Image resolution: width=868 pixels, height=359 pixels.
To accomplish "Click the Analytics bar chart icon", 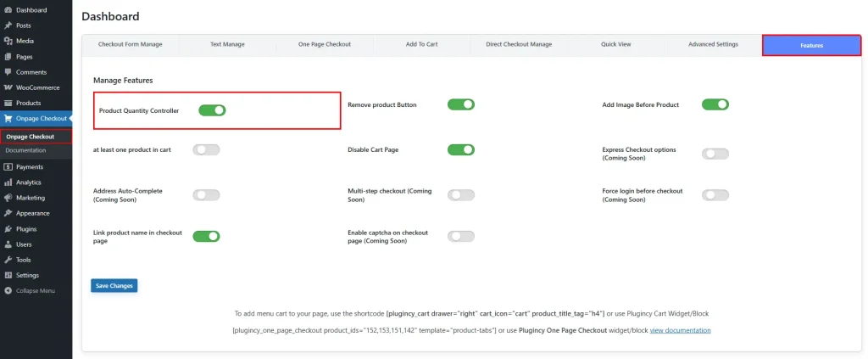I will [8, 182].
